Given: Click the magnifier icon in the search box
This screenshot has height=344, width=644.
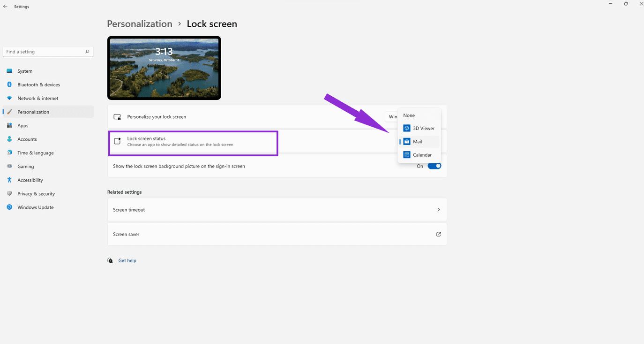Looking at the screenshot, I should 87,52.
